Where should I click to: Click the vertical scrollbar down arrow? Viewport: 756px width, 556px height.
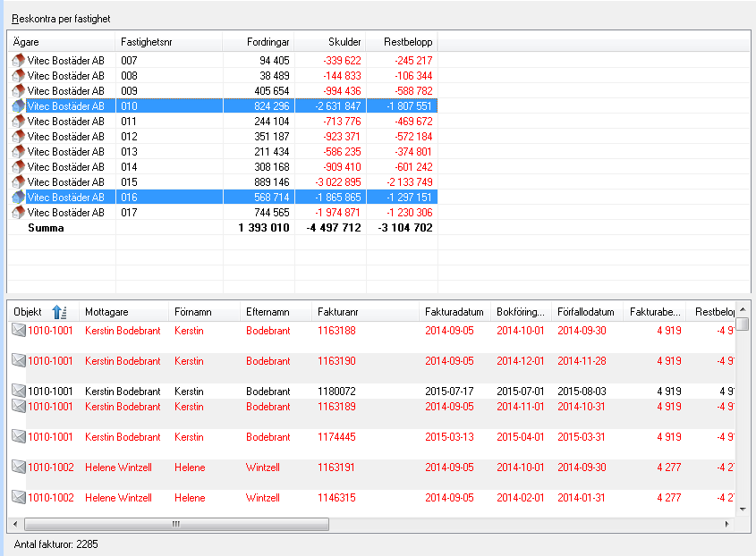[743, 510]
